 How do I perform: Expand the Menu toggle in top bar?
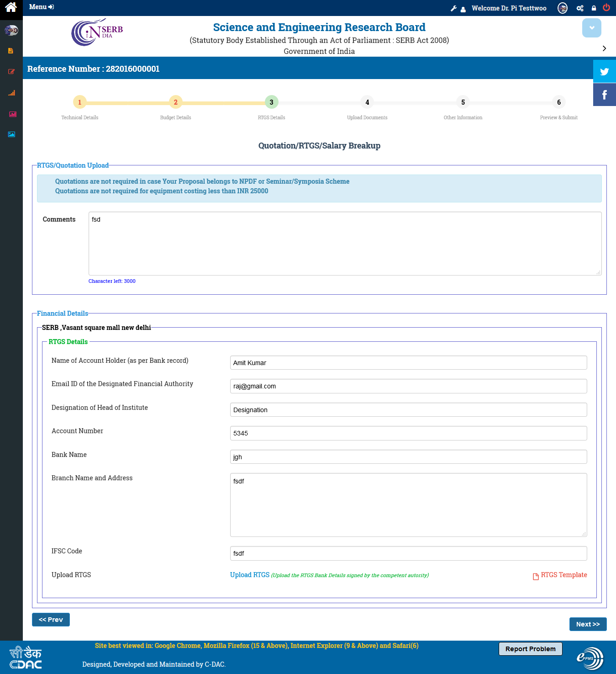click(41, 7)
